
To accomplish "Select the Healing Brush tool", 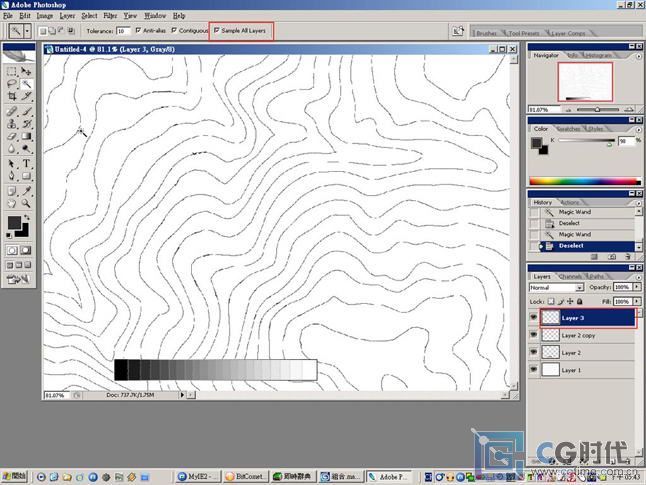I will pyautogui.click(x=12, y=111).
